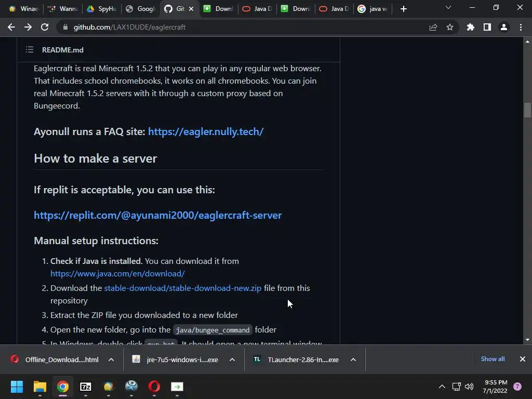Close the GitHub tab
This screenshot has height=399, width=532.
(191, 9)
